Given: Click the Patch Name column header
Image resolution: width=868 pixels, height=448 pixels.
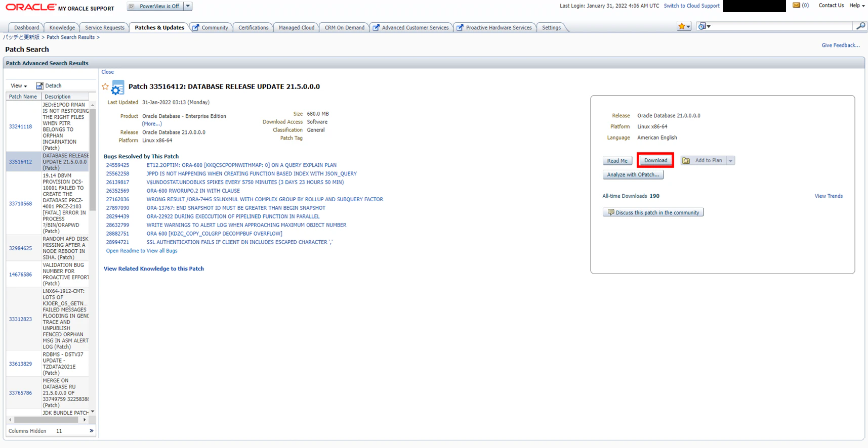Looking at the screenshot, I should pos(23,97).
